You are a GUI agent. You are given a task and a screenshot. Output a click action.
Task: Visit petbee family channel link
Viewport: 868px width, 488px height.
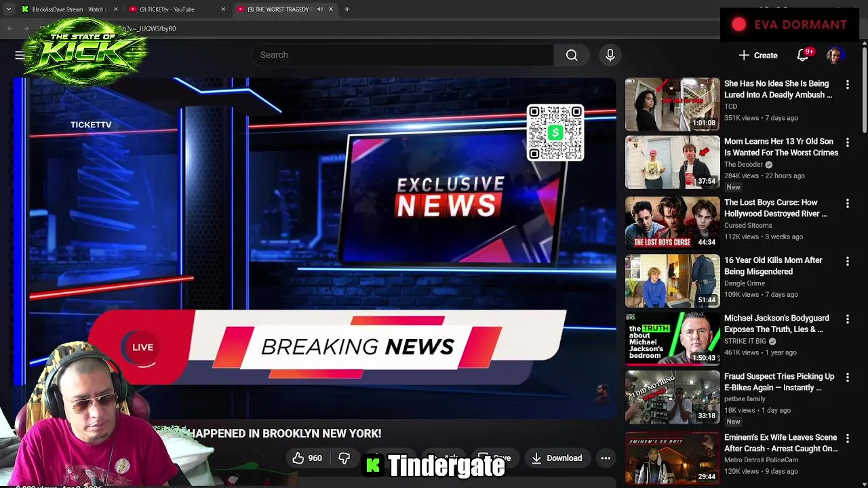click(x=745, y=399)
